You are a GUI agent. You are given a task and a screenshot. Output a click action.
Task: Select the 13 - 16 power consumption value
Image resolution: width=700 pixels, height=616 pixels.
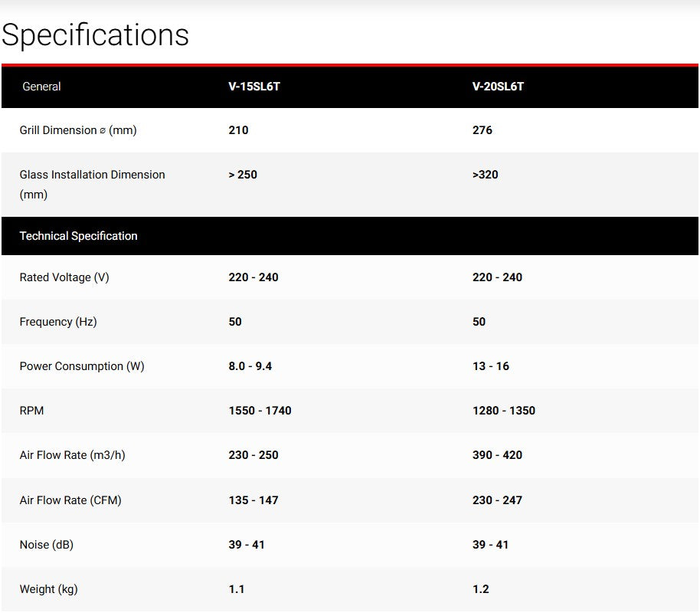pyautogui.click(x=491, y=366)
